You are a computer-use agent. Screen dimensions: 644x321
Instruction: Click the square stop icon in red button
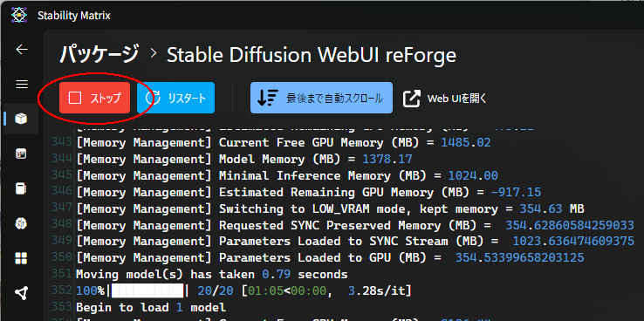point(75,98)
